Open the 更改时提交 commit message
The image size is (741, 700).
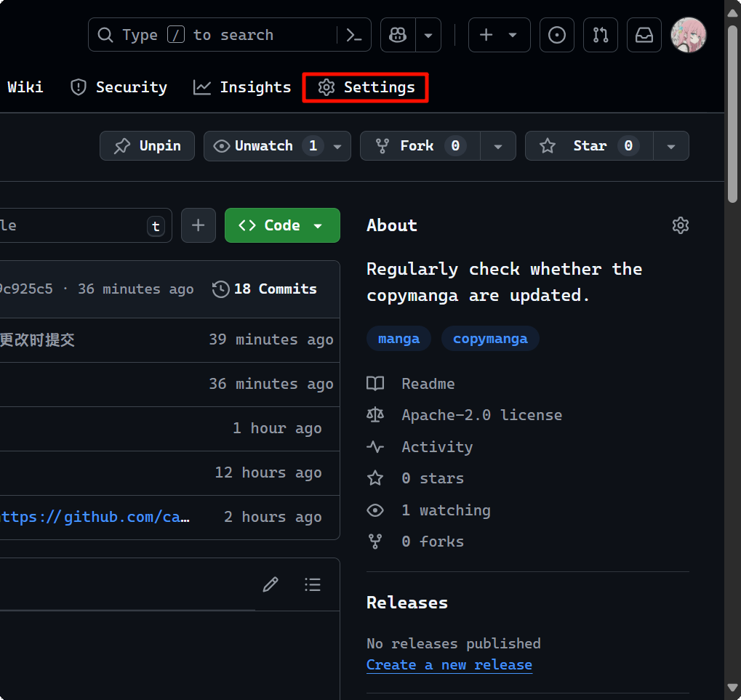37,339
